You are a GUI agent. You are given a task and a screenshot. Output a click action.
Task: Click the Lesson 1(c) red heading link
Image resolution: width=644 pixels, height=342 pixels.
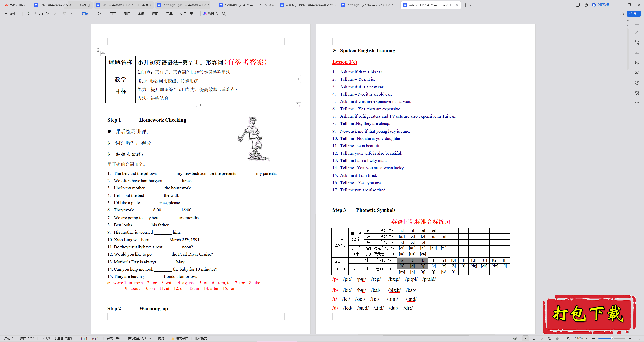(345, 62)
